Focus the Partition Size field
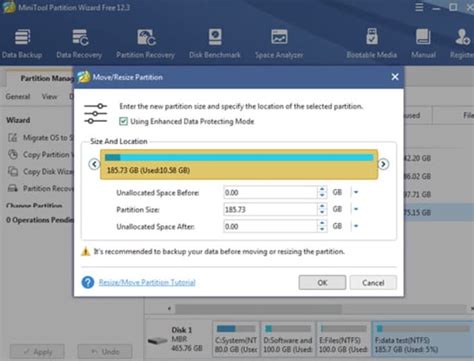474x361 pixels. pyautogui.click(x=270, y=210)
